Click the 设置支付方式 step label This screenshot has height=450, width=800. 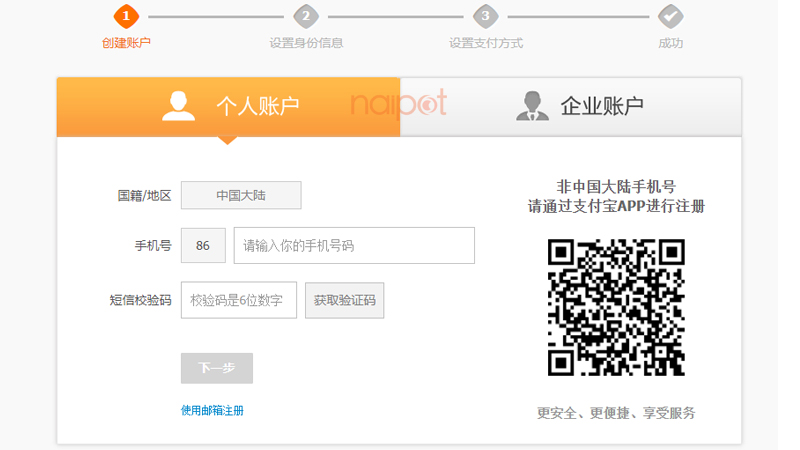[486, 43]
